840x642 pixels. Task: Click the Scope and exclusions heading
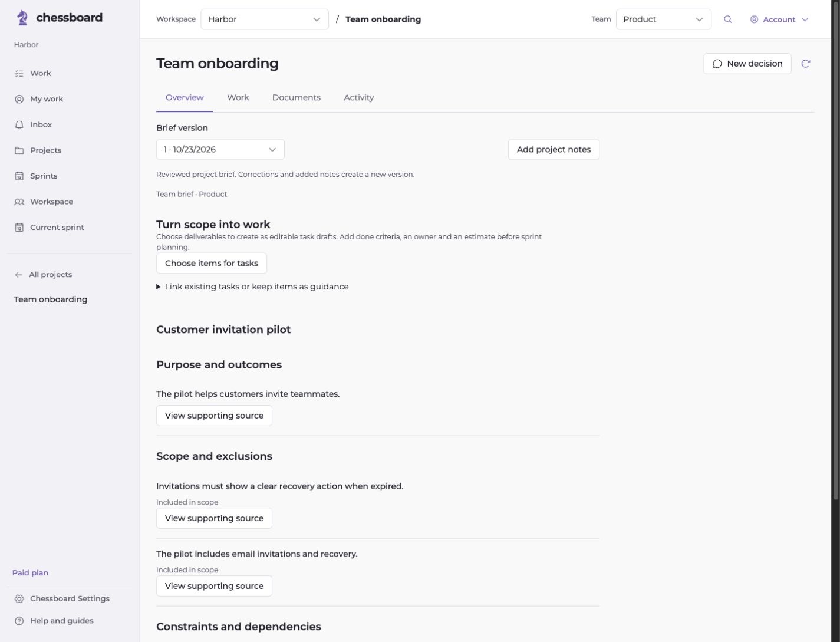tap(214, 456)
